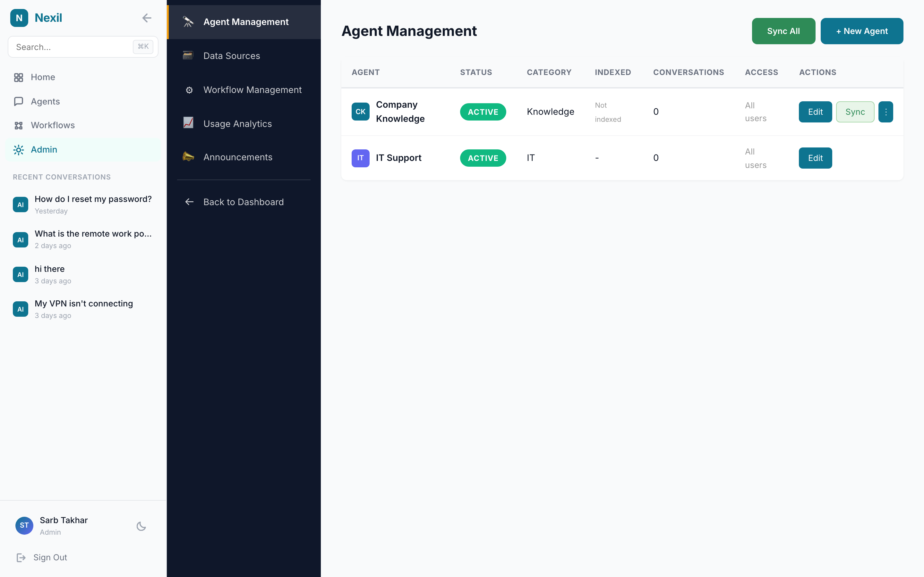The width and height of the screenshot is (924, 577).
Task: Switch to the Admin section
Action: click(44, 150)
